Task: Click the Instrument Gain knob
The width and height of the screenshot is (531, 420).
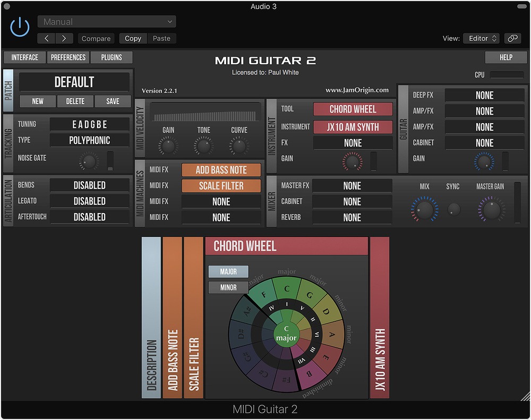Action: (x=352, y=161)
